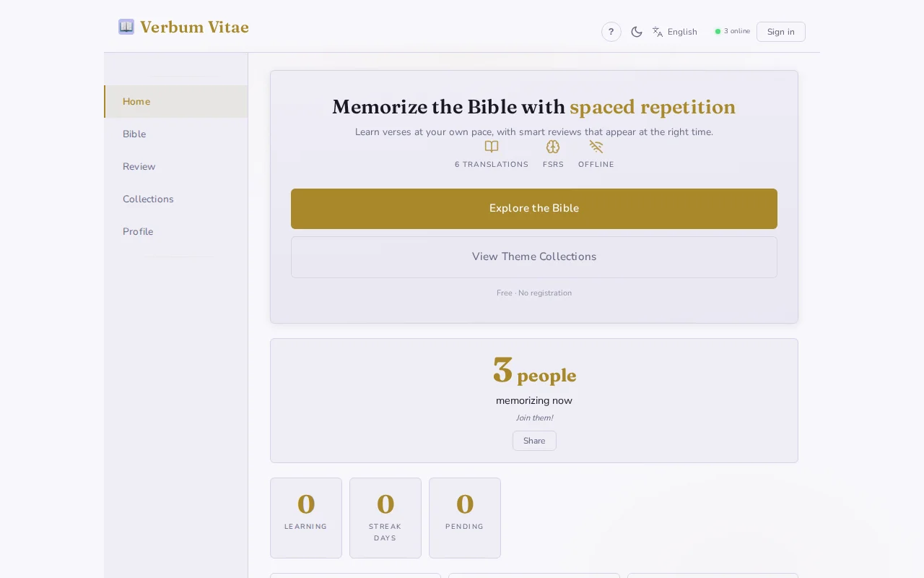Click the 'OFFLINE' label
This screenshot has width=924, height=578.
pos(596,165)
